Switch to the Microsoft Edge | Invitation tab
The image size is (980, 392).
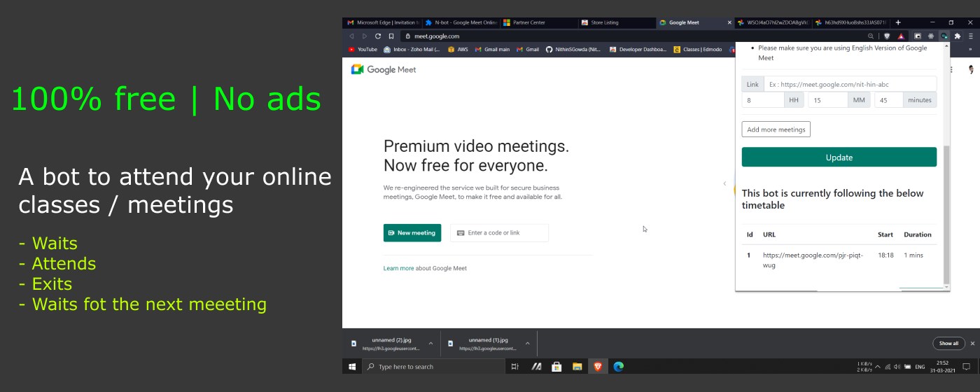383,22
